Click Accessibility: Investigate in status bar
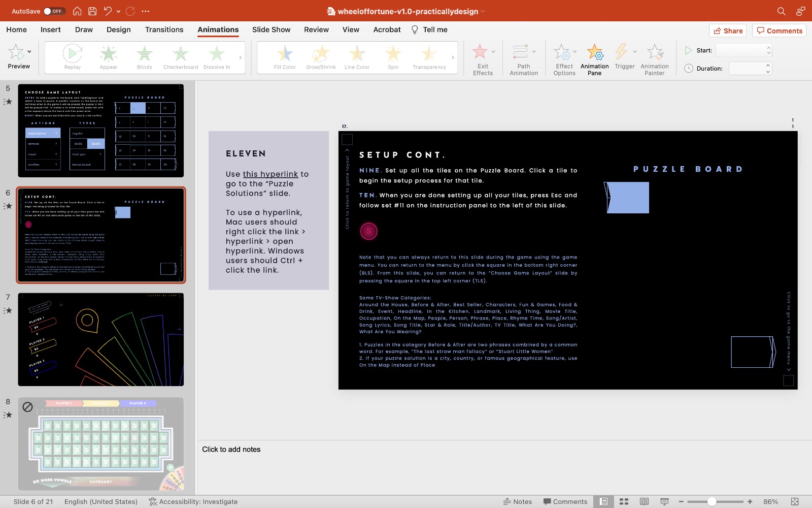This screenshot has width=812, height=508. tap(193, 501)
